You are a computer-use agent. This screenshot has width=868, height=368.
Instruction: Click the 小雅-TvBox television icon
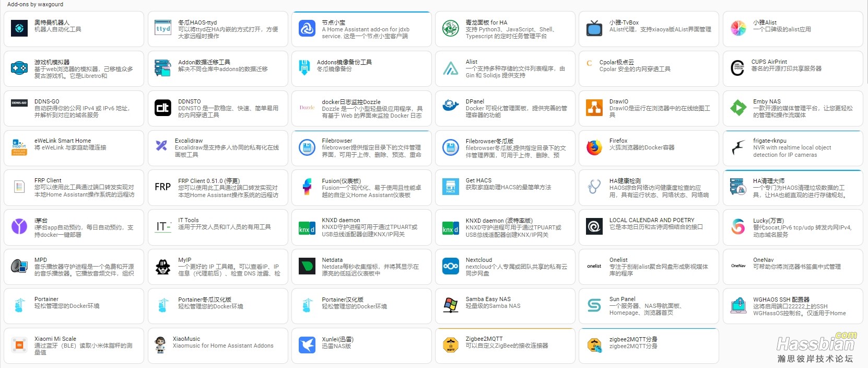[x=594, y=28]
